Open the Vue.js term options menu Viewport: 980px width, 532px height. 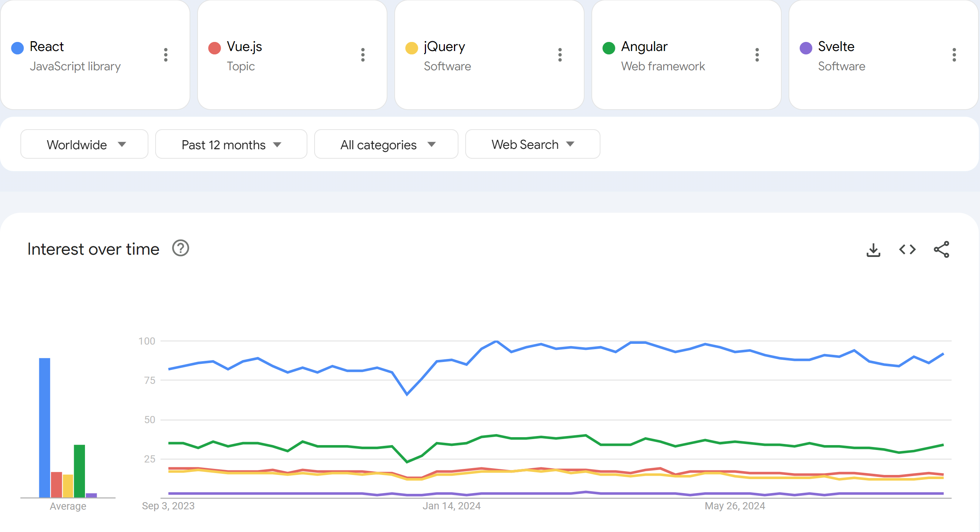(x=363, y=55)
